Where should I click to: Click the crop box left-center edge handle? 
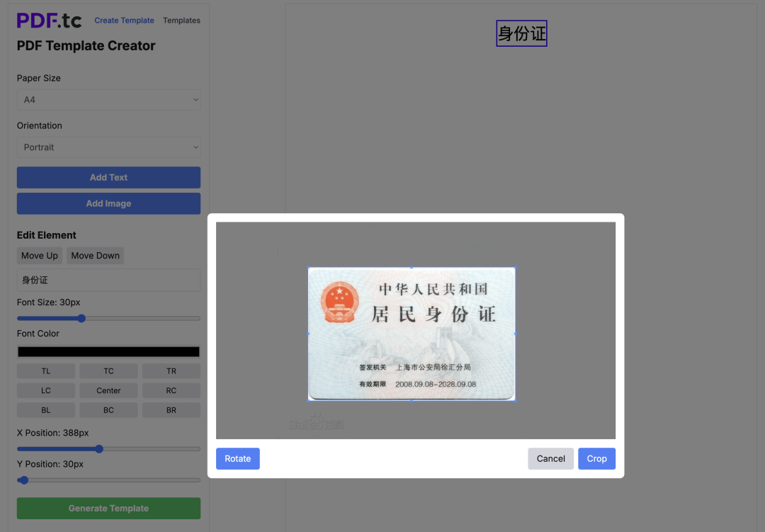(x=308, y=334)
